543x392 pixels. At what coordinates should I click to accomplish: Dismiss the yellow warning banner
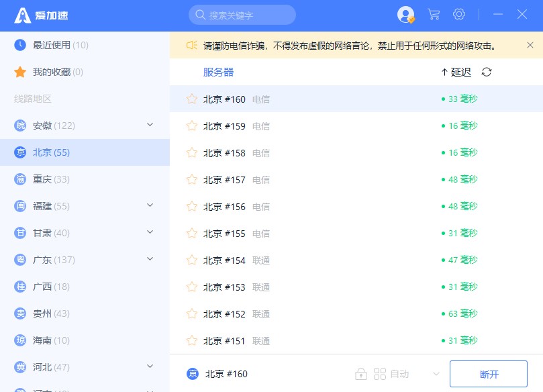coord(530,46)
